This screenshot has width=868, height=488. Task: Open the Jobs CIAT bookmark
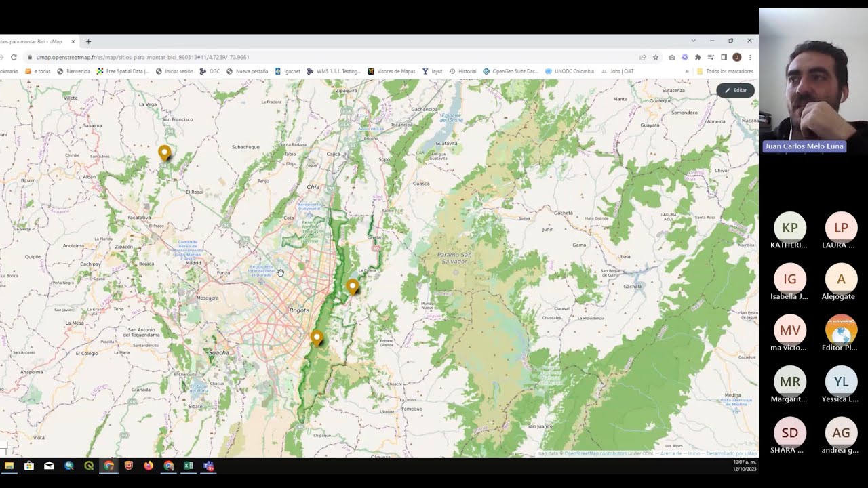pos(617,71)
